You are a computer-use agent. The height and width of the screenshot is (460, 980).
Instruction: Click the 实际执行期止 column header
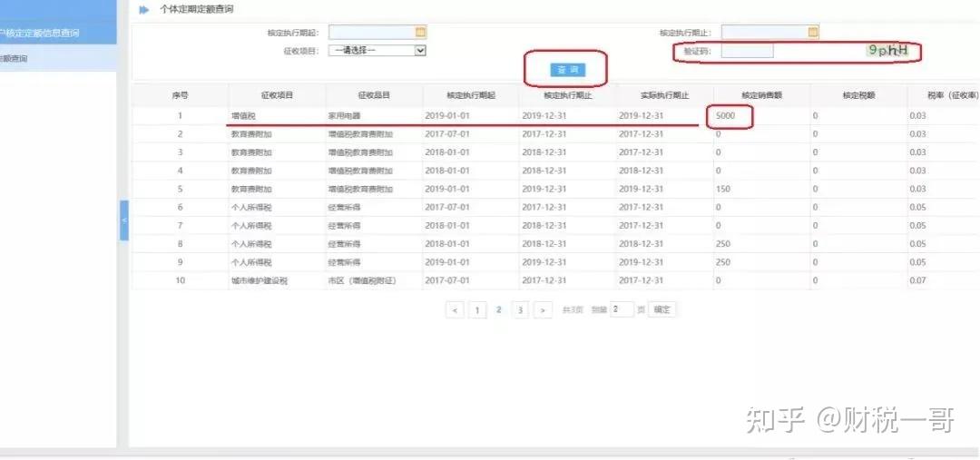(x=665, y=95)
